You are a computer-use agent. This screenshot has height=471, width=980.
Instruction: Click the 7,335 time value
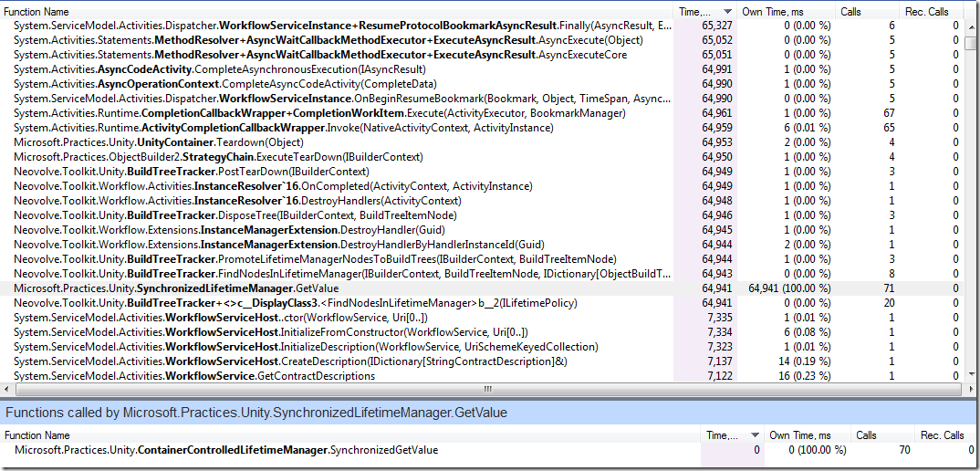(719, 317)
